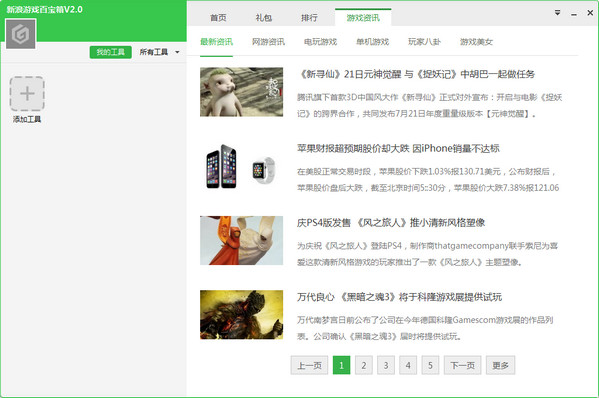Click the 腾讯旗下首款3D中国风 summary text

tap(429, 105)
